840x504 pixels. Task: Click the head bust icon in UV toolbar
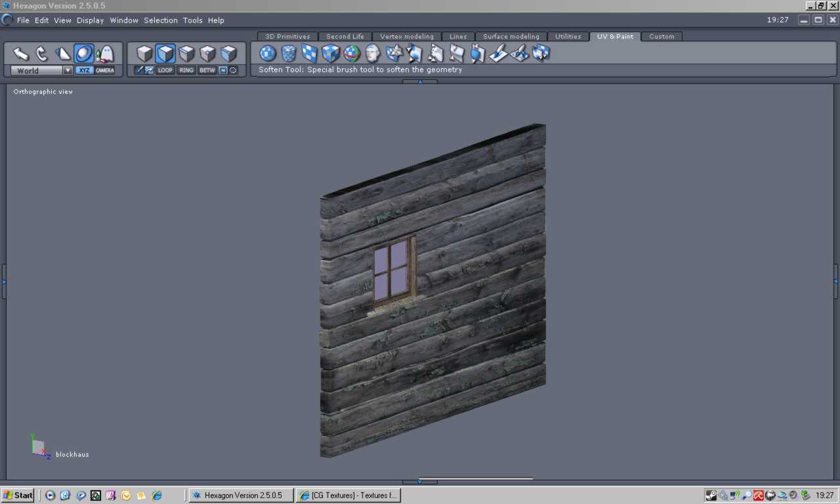[373, 53]
